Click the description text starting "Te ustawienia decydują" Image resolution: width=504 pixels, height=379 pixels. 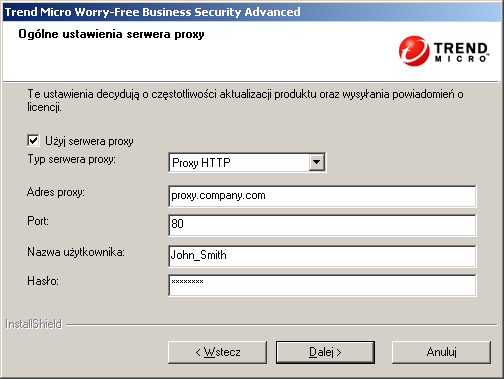point(245,100)
